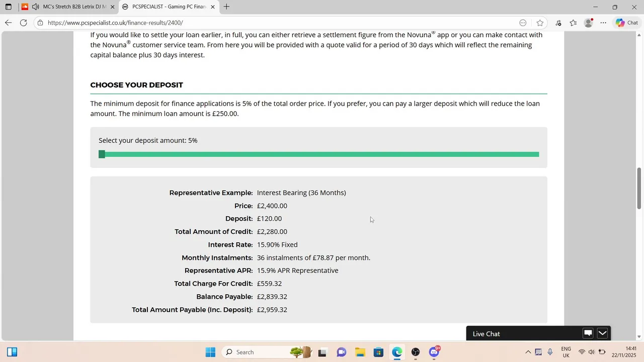Viewport: 644px width, 362px height.
Task: Open the clock and calendar flyout
Action: click(x=624, y=352)
